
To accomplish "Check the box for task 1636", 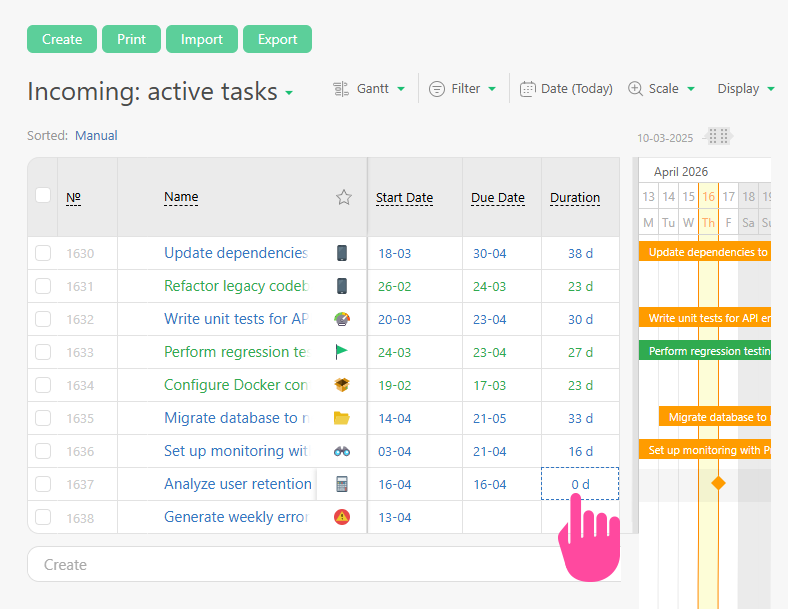I will point(43,451).
